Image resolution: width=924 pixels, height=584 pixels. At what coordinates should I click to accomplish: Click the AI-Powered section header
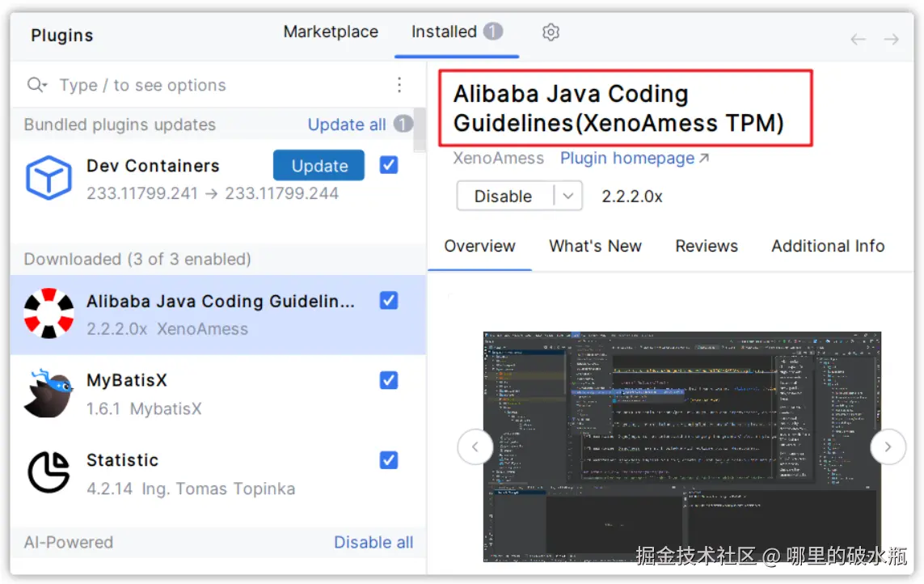pyautogui.click(x=69, y=542)
